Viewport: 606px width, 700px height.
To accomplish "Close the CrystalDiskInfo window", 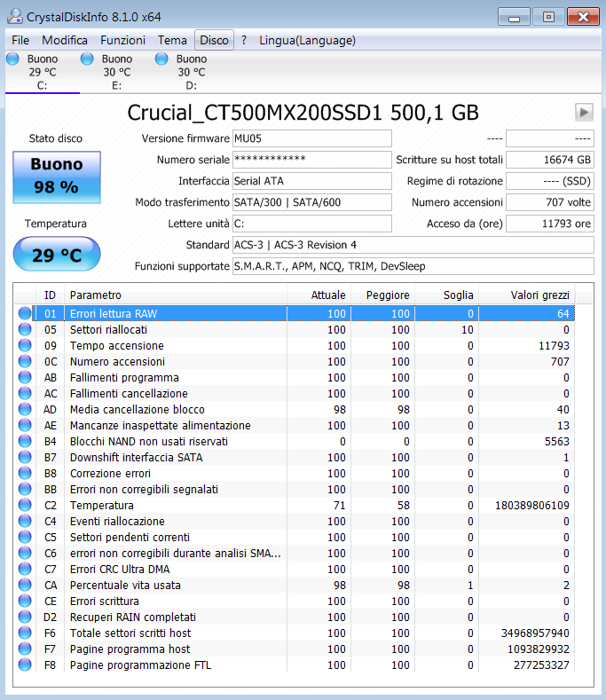I will click(x=583, y=17).
